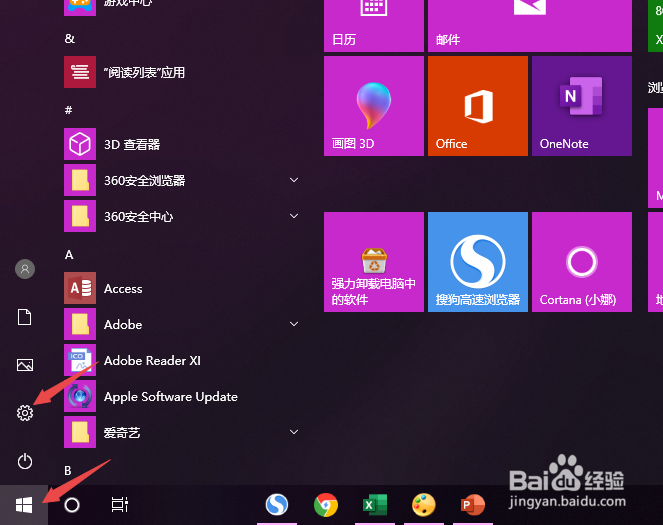Open the 360安全浏览器 folder entry

tap(182, 180)
